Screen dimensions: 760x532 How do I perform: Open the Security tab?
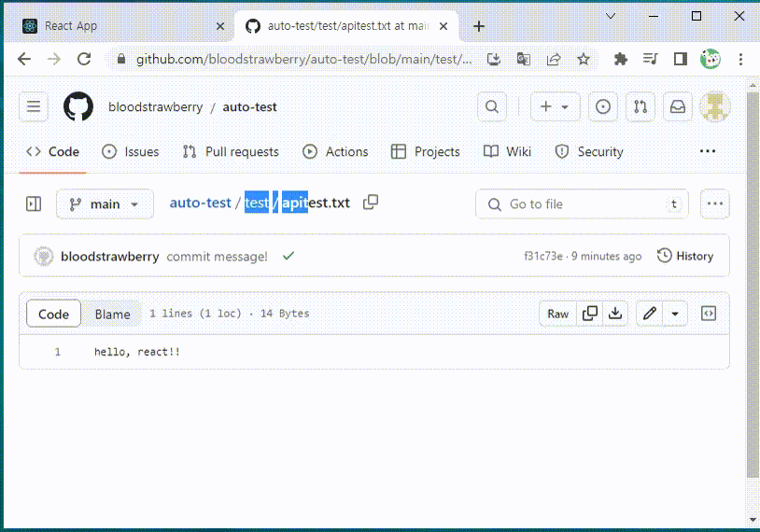pyautogui.click(x=589, y=151)
